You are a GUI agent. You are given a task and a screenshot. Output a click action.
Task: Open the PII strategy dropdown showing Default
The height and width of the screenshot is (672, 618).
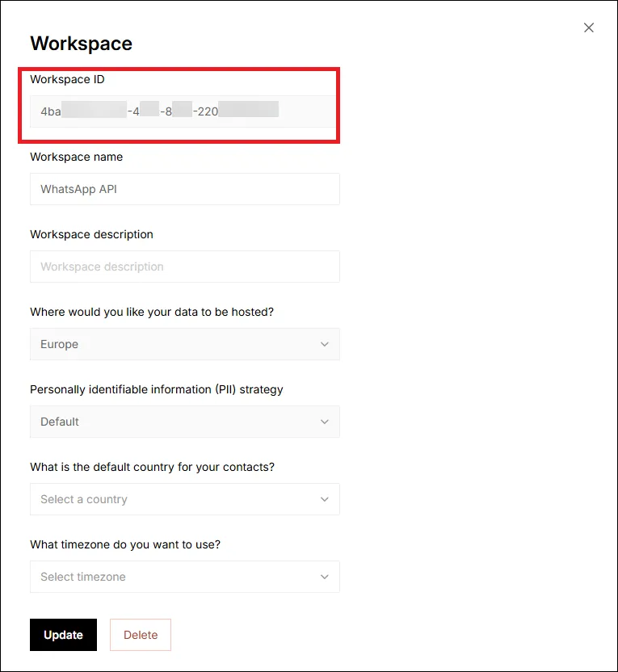pos(185,422)
